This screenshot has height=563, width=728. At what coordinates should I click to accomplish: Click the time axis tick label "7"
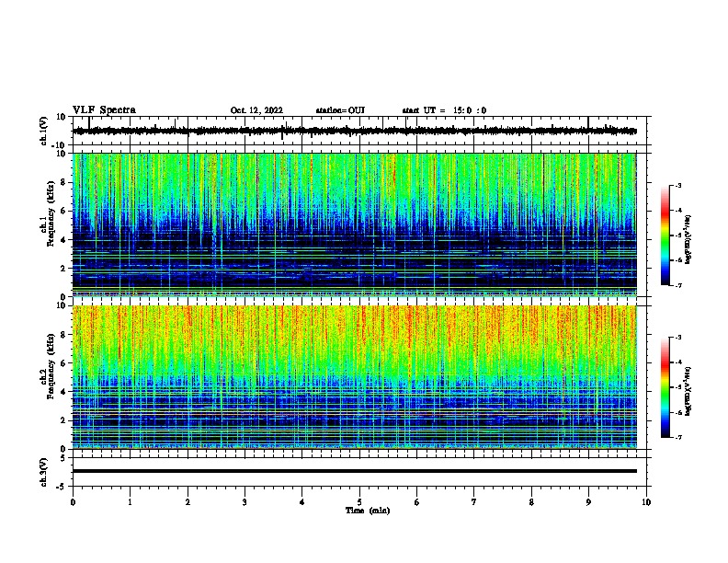point(474,502)
